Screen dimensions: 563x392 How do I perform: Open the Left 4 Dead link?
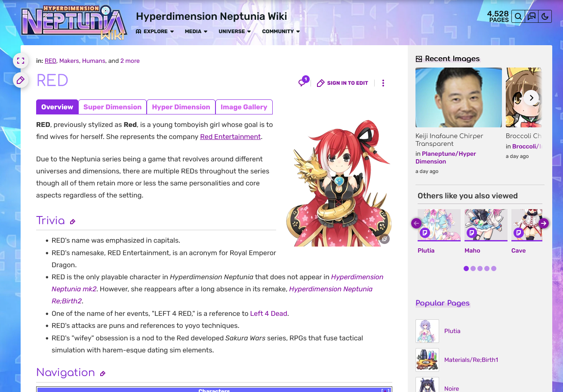coord(269,313)
